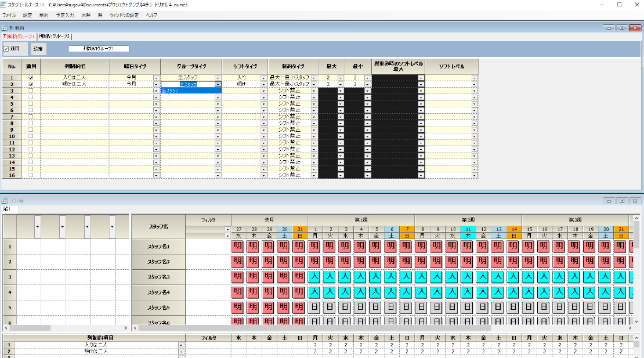
Task: Open row 1 グループタイプ dropdown 全スタッフ
Action: click(218, 78)
